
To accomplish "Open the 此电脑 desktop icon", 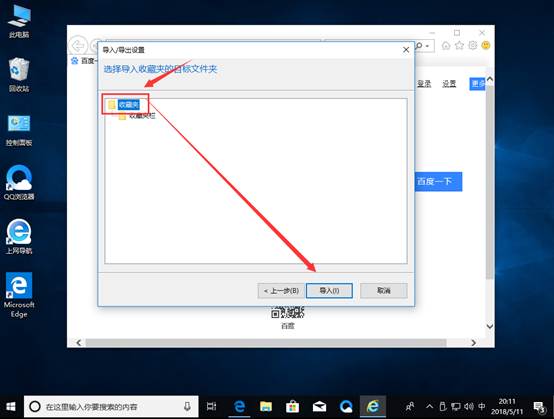I will click(19, 20).
